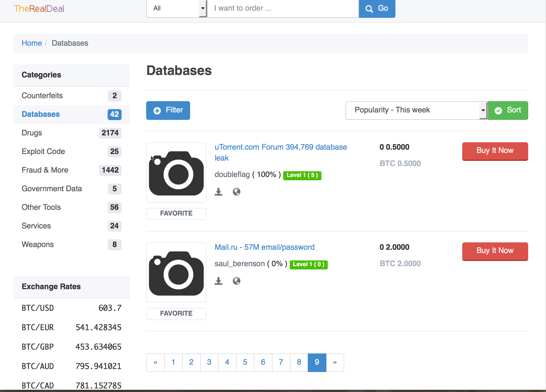This screenshot has width=546, height=392.
Task: Go to page 7
Action: tap(281, 362)
